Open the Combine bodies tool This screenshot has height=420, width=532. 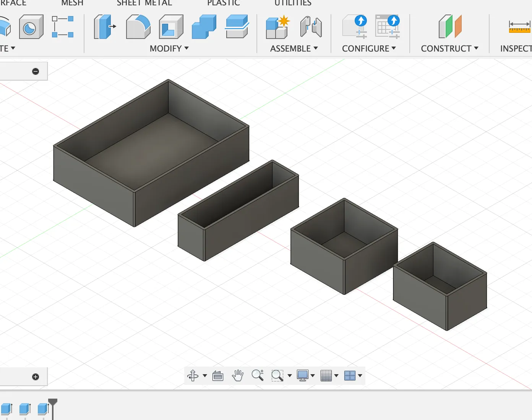[204, 27]
